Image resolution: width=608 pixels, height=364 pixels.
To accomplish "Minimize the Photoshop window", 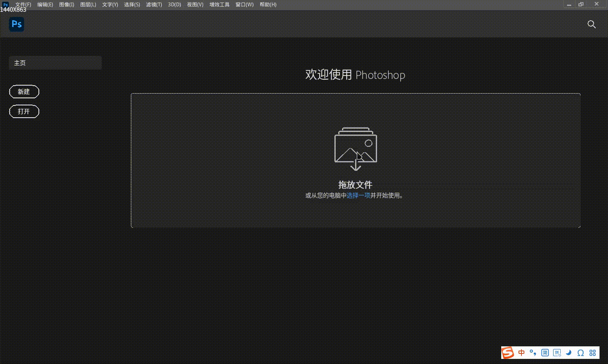I will click(569, 5).
